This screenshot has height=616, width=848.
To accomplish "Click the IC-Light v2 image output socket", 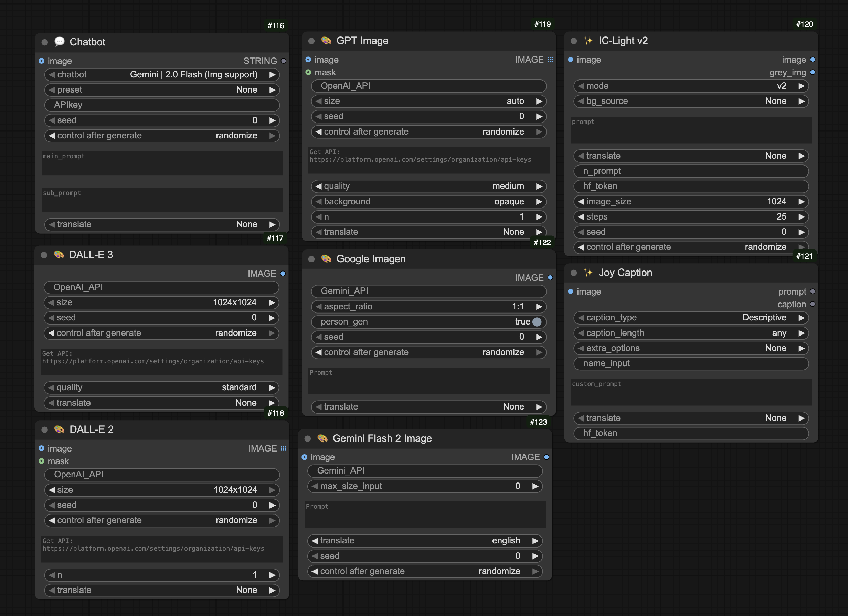I will pyautogui.click(x=813, y=60).
